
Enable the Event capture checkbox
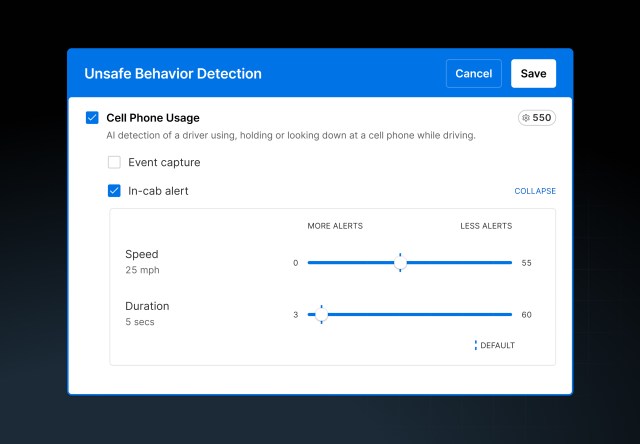[114, 162]
